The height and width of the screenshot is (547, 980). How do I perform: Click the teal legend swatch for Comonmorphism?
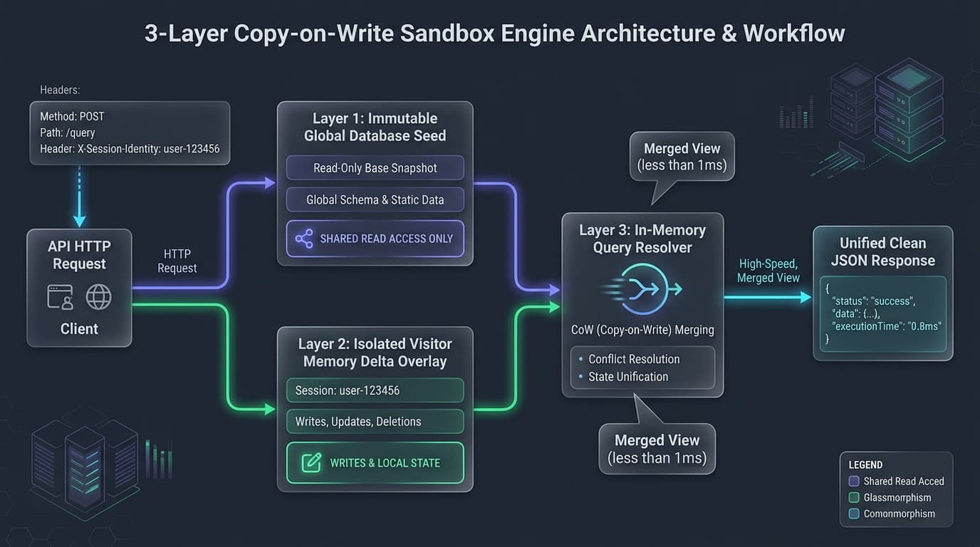[854, 514]
